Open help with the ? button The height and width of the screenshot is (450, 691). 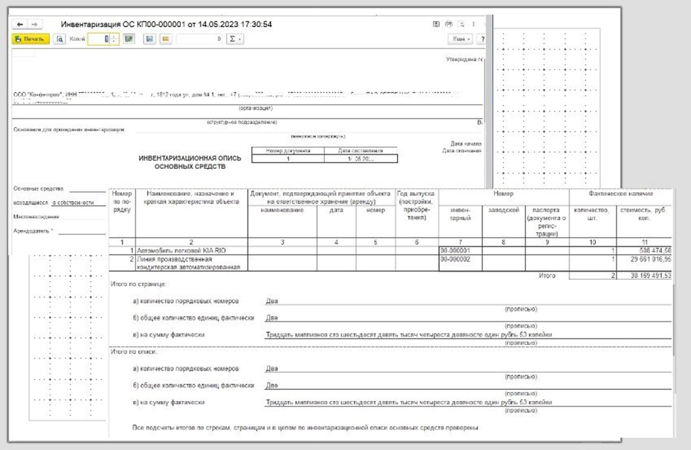(x=482, y=39)
